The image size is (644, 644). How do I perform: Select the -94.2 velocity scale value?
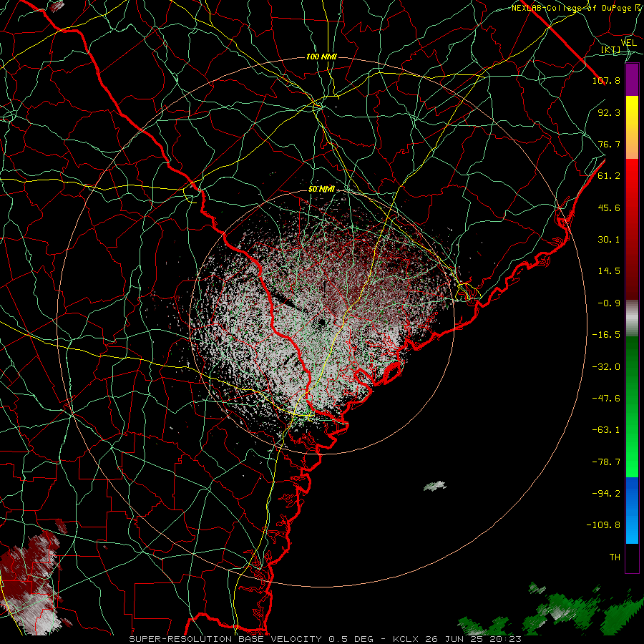[606, 494]
